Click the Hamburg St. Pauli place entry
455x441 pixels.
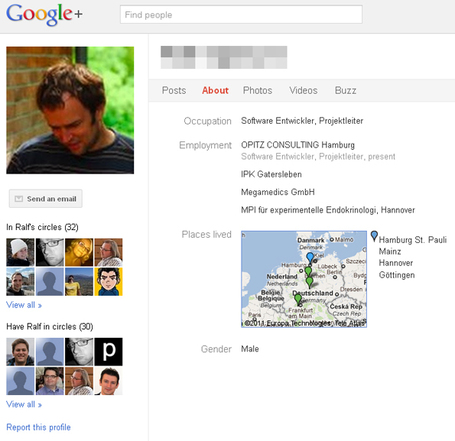pyautogui.click(x=413, y=240)
